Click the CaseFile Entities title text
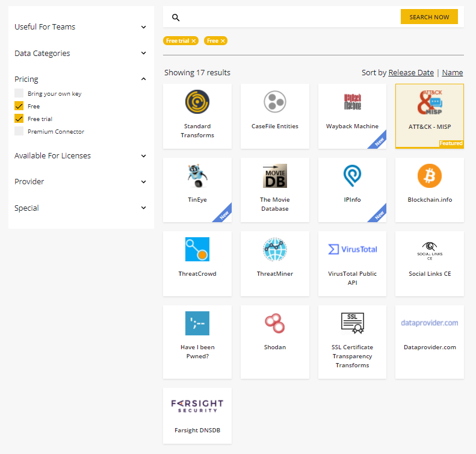Image resolution: width=476 pixels, height=454 pixels. coord(275,126)
